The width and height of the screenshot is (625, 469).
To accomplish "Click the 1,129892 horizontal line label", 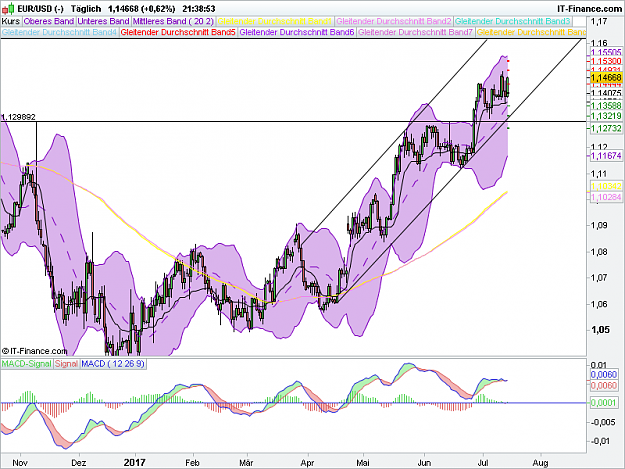I will click(18, 117).
